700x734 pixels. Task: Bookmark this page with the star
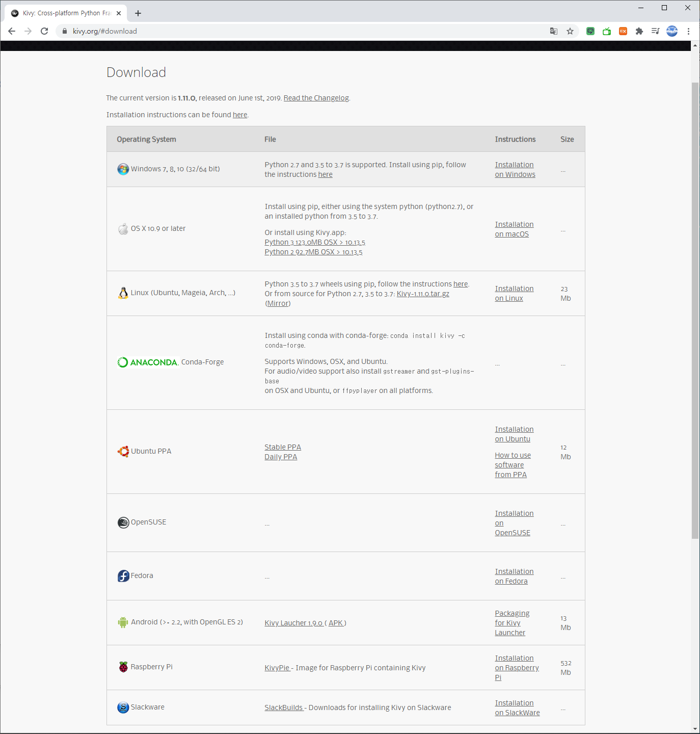[570, 31]
